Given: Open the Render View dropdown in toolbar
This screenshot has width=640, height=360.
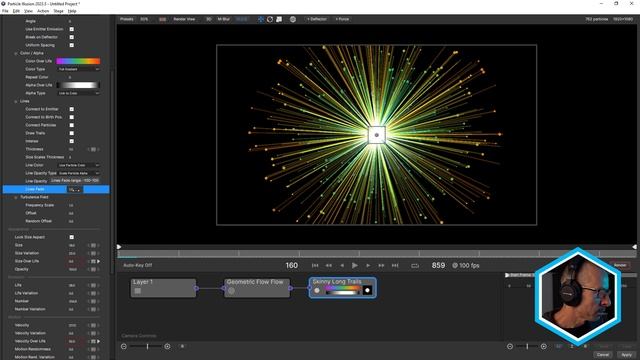Looking at the screenshot, I should click(184, 19).
